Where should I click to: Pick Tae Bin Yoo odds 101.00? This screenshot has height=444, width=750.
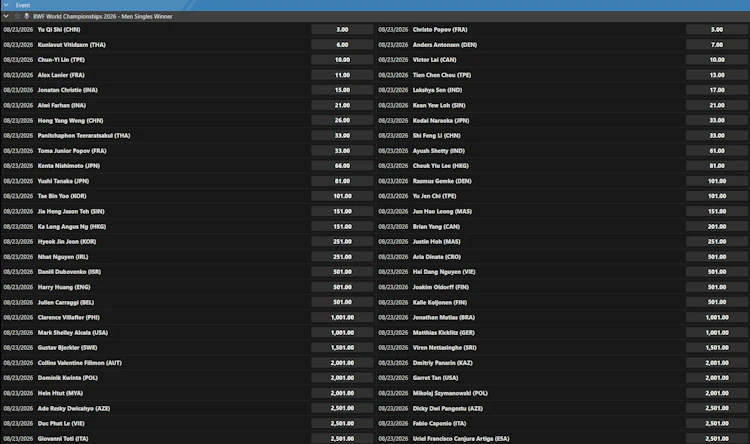[342, 196]
